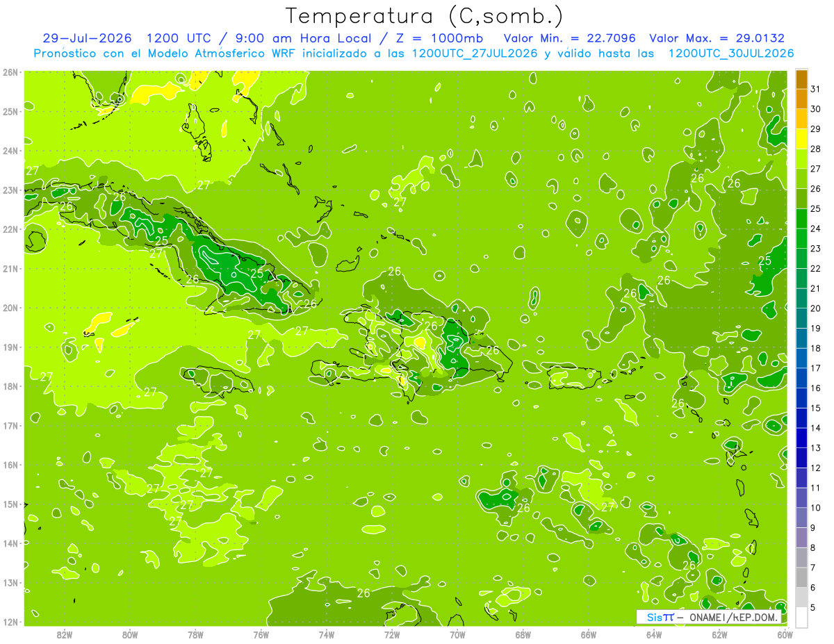Select the "29-Jul-2026" forecast date text
834x644 pixels.
pyautogui.click(x=87, y=38)
